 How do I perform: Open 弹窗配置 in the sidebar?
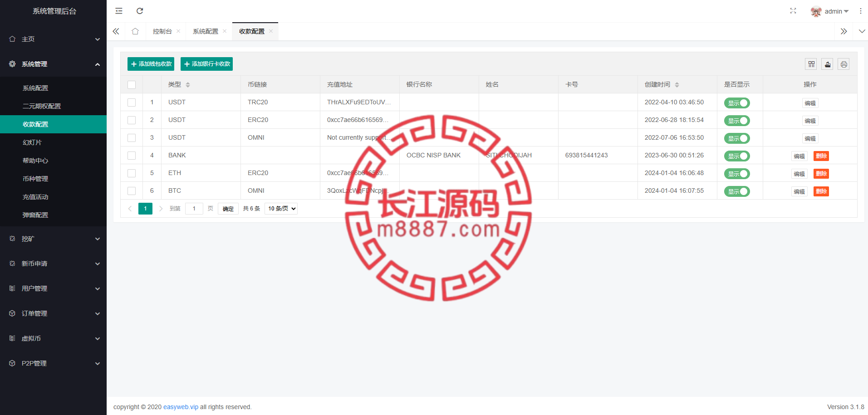click(53, 215)
